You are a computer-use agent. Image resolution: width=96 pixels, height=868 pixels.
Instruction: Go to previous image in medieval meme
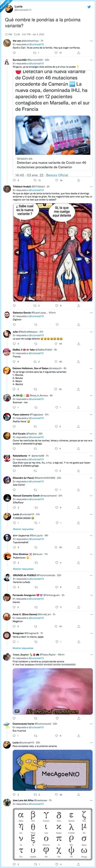[x=16, y=252]
